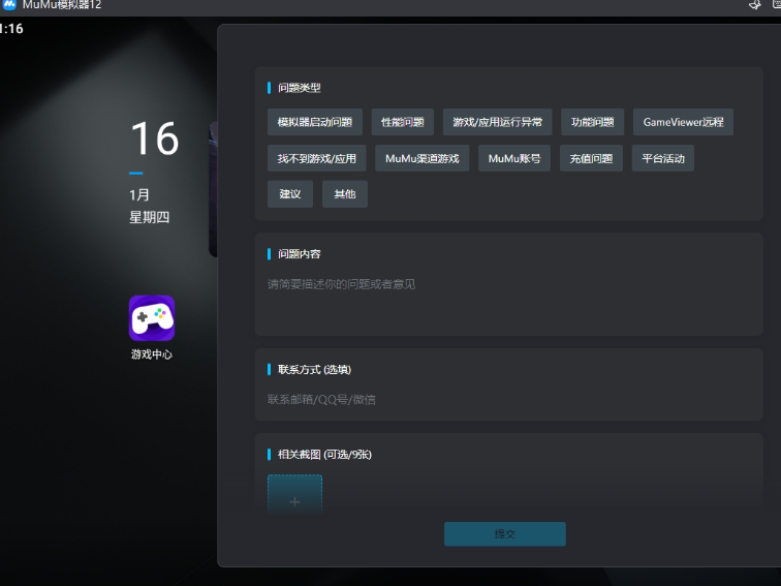Click the MuMu logo in title bar
This screenshot has height=586, width=781.
9,4
